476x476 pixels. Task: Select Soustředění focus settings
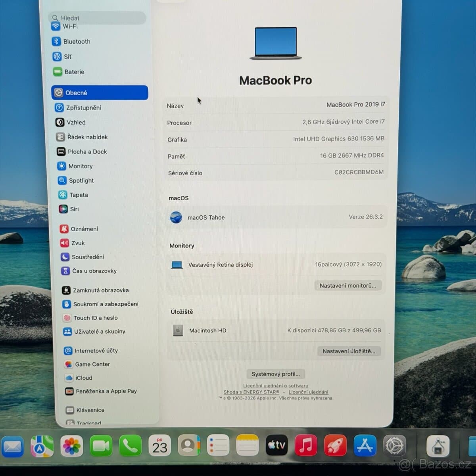(x=83, y=257)
